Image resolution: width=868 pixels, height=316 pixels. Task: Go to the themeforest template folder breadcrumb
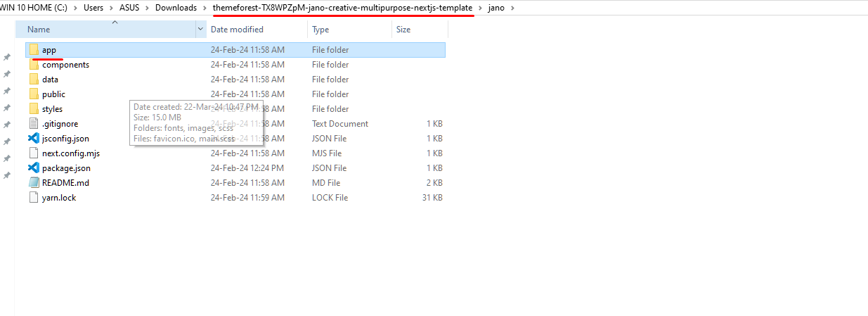[x=342, y=8]
